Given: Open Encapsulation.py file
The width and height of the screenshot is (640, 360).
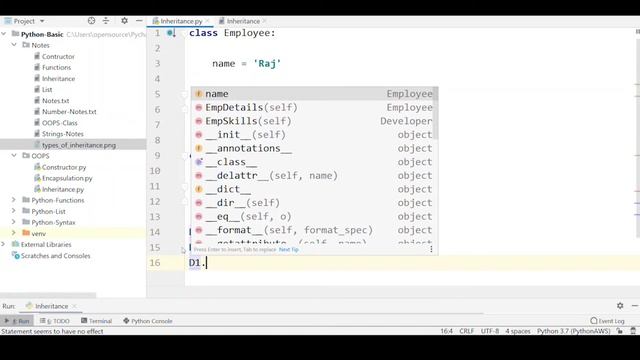Looking at the screenshot, I should [x=67, y=178].
